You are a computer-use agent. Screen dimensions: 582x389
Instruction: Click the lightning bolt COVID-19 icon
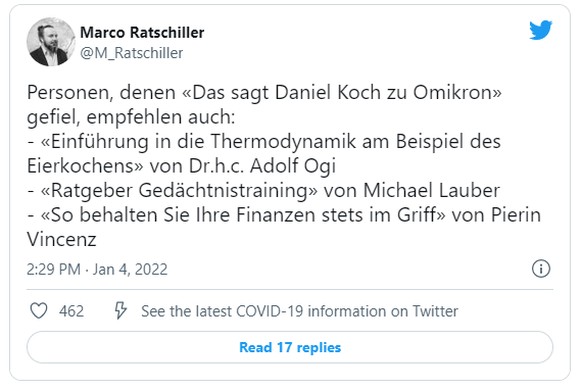(120, 311)
